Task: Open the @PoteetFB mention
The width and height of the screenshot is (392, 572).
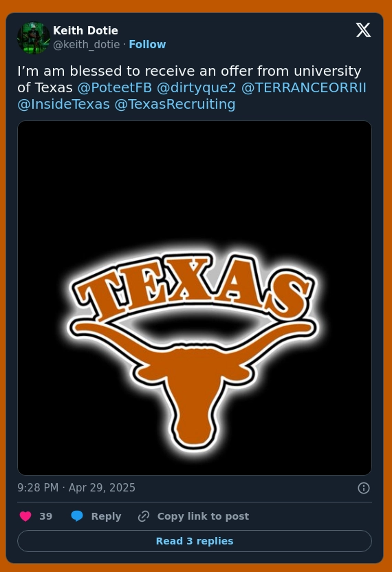Action: pyautogui.click(x=114, y=87)
